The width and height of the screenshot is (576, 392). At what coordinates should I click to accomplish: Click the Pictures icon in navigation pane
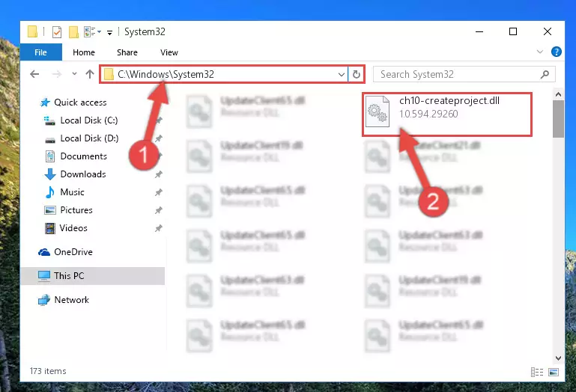50,210
